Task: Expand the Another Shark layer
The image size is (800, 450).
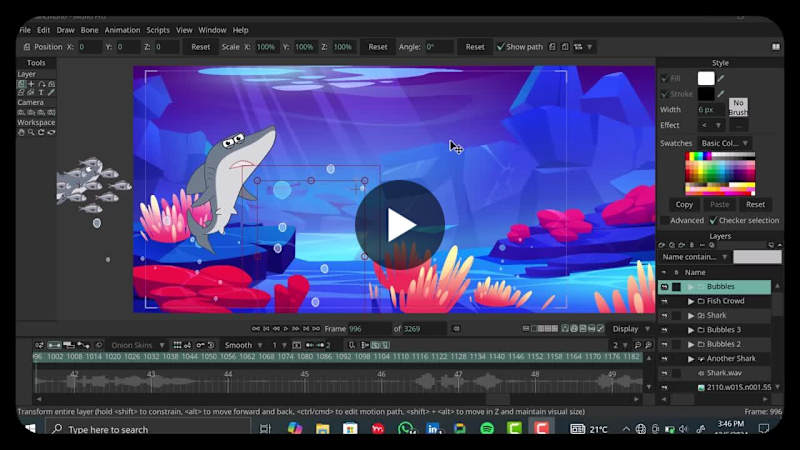Action: pos(691,359)
